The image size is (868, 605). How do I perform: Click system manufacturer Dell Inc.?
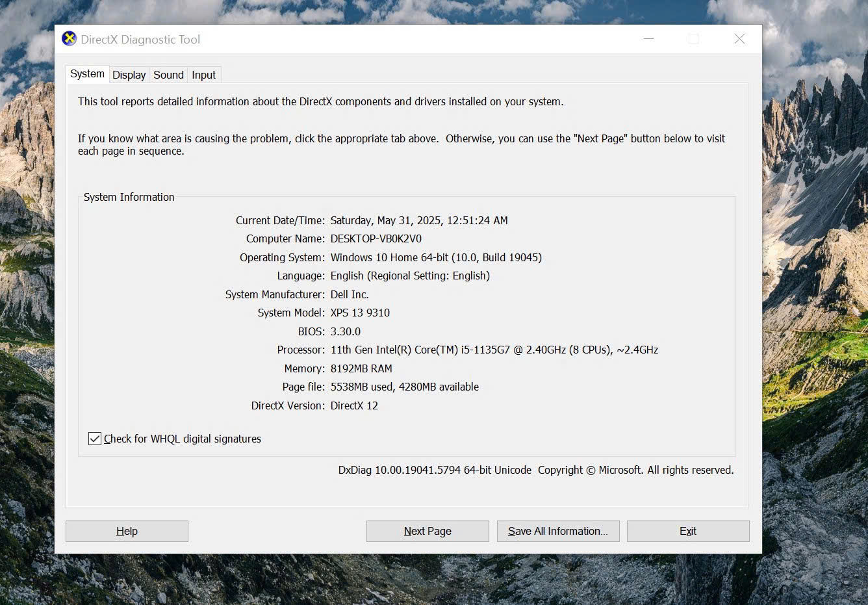point(350,294)
